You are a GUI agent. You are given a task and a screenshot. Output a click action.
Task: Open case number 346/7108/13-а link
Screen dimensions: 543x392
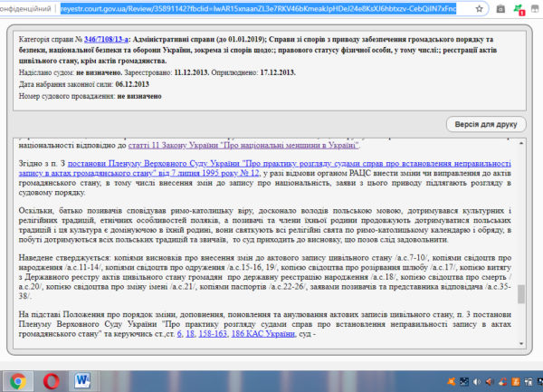pyautogui.click(x=106, y=39)
